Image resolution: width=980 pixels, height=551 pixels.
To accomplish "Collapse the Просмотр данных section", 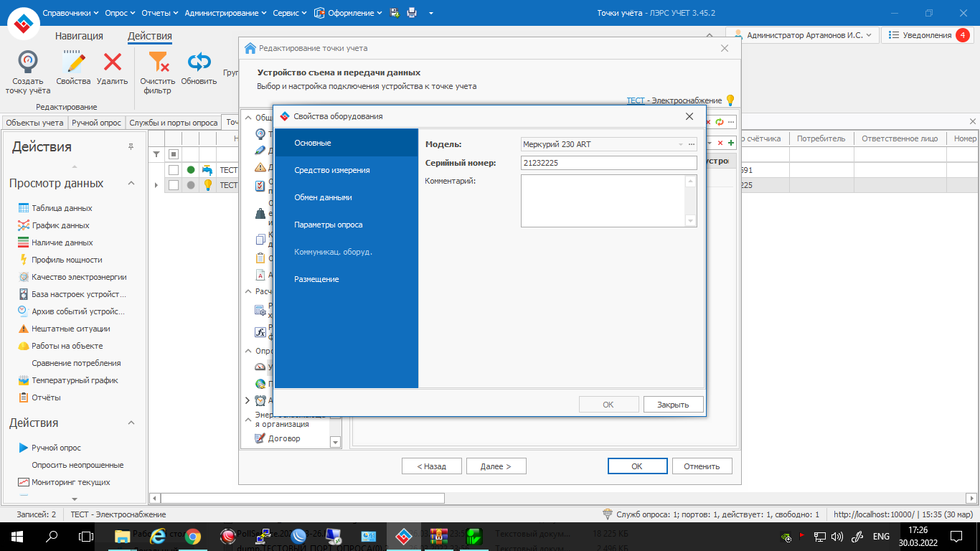I will point(131,184).
